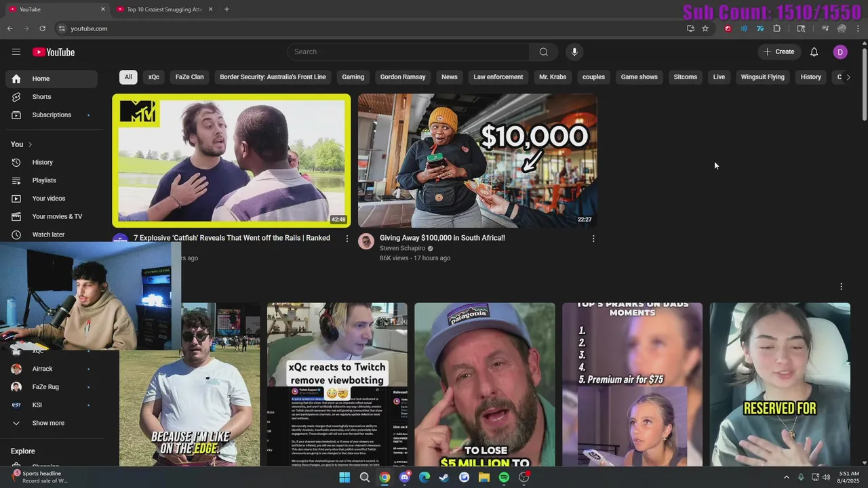Open Chrome media controls icon
This screenshot has width=868, height=488.
click(x=825, y=28)
